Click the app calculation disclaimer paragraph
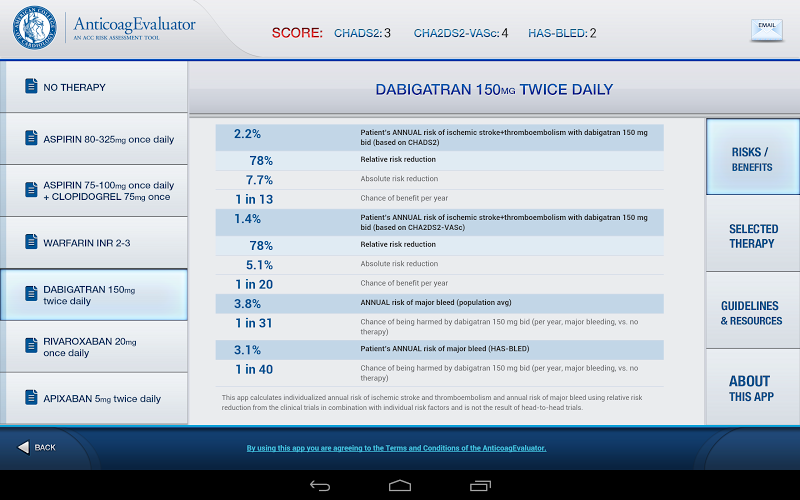Viewport: 800px width, 500px height. pos(432,403)
